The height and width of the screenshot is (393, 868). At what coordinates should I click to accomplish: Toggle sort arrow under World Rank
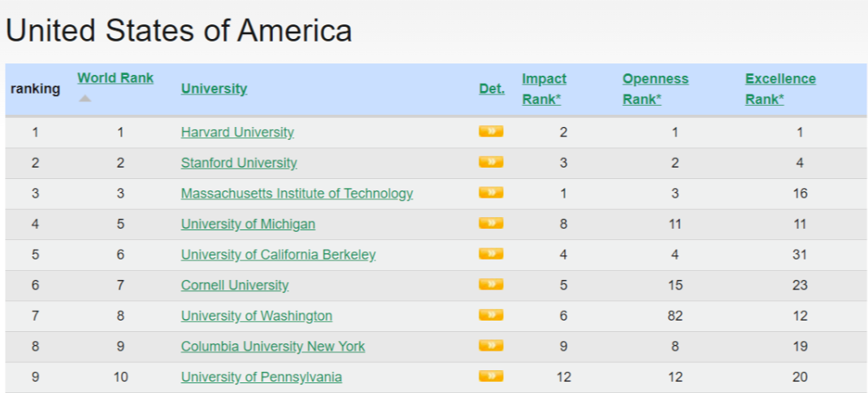click(85, 98)
